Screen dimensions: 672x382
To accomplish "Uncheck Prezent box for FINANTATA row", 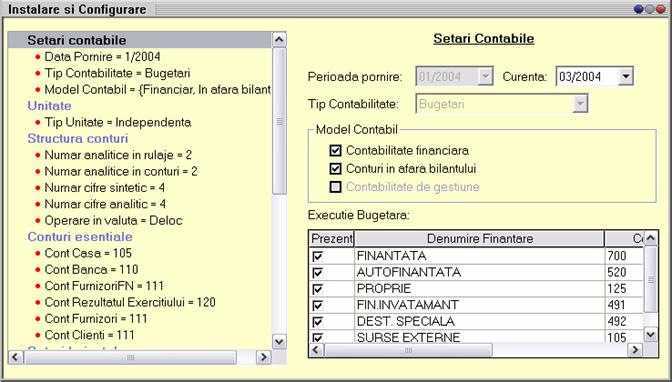I will [x=318, y=256].
